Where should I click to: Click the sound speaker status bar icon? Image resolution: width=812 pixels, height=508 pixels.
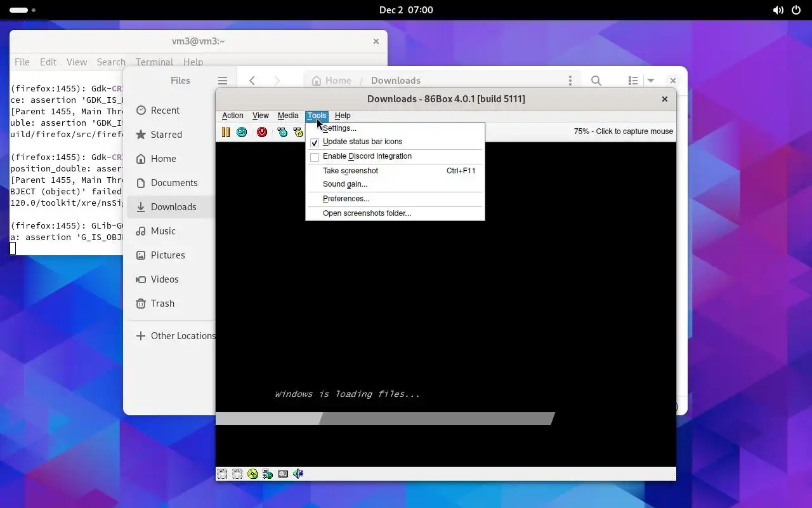[x=298, y=474]
